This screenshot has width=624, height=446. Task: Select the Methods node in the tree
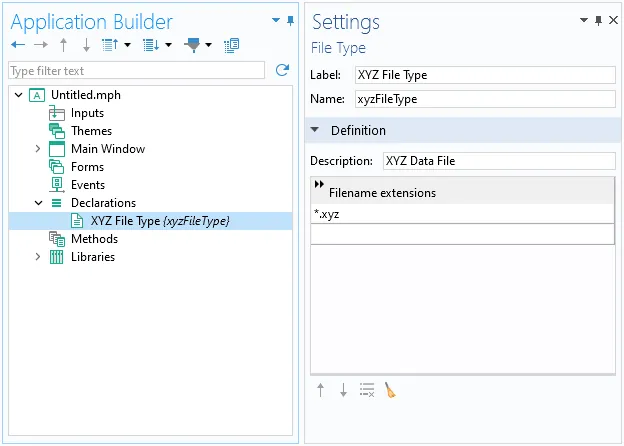(x=94, y=239)
